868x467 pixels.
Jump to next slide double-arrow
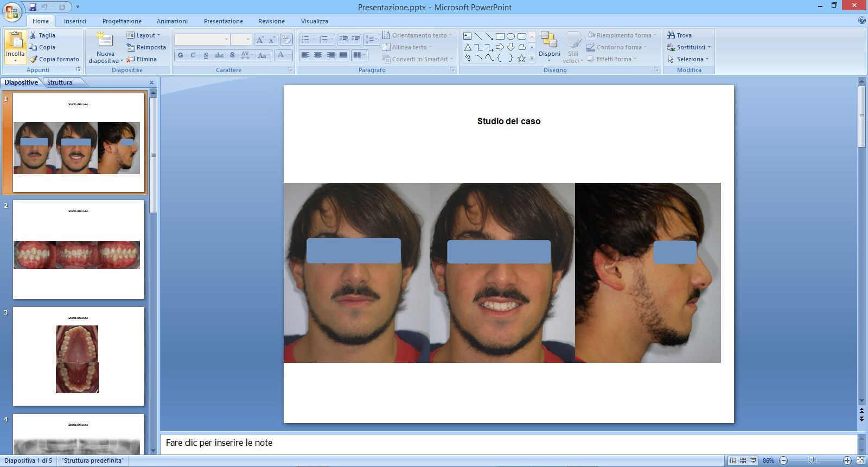(861, 419)
